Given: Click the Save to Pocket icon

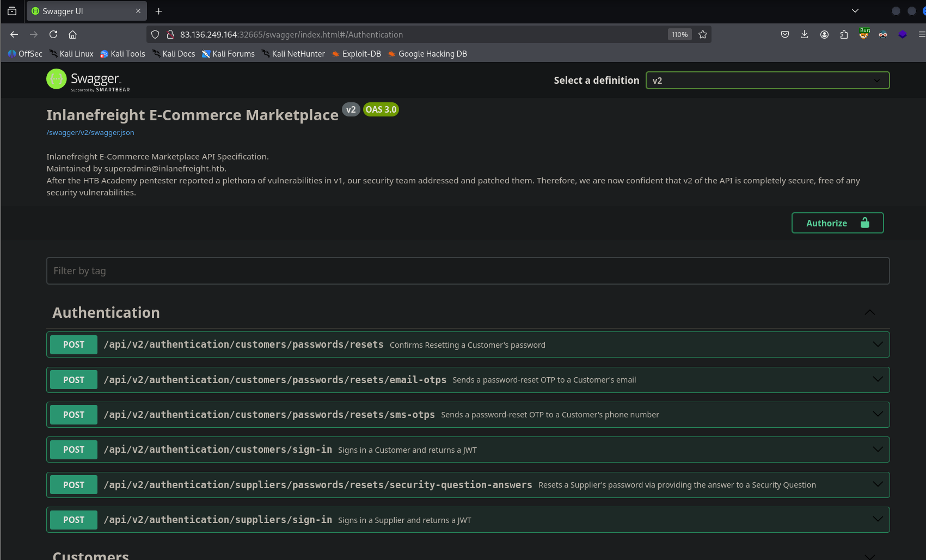Looking at the screenshot, I should [x=784, y=34].
